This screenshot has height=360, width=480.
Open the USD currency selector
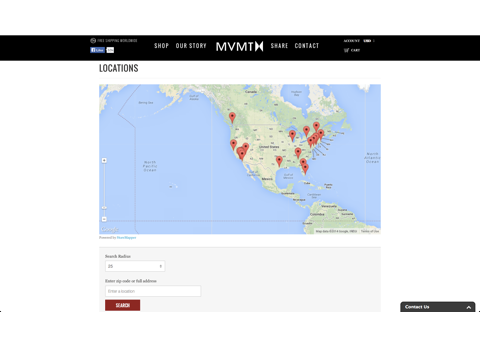[x=369, y=41]
